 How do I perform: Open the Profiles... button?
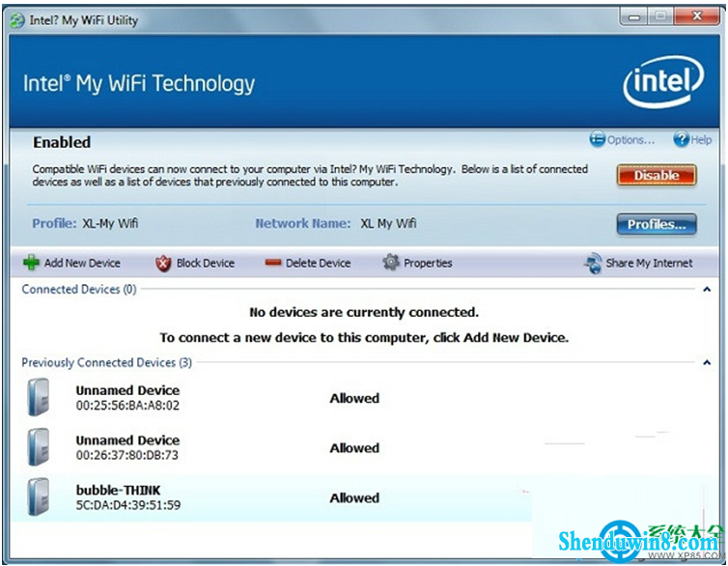point(657,225)
